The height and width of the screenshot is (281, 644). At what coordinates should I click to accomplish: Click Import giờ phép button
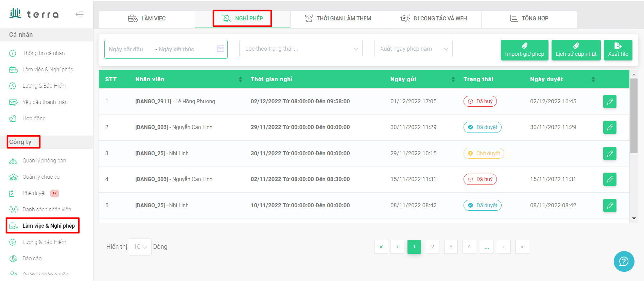pyautogui.click(x=524, y=50)
